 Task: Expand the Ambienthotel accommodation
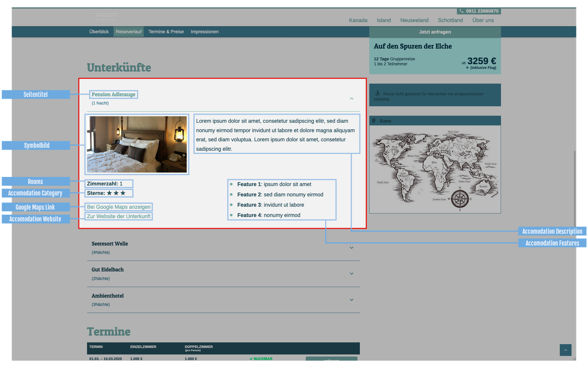tap(352, 300)
